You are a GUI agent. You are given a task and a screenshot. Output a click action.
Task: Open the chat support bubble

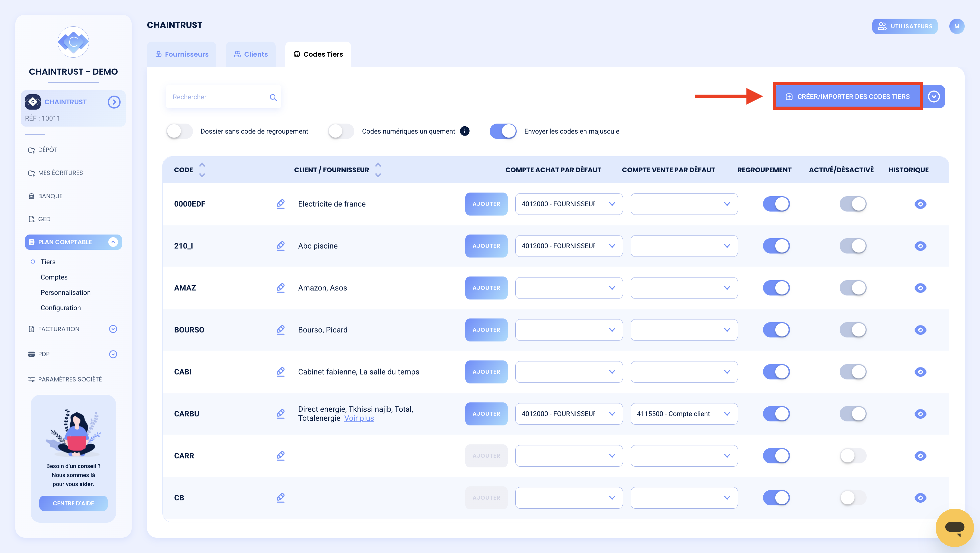tap(954, 527)
